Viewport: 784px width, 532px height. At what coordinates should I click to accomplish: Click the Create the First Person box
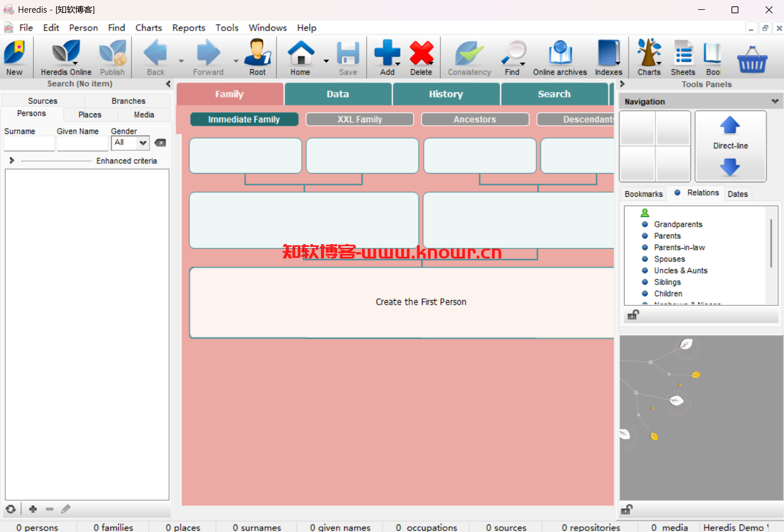click(x=402, y=302)
